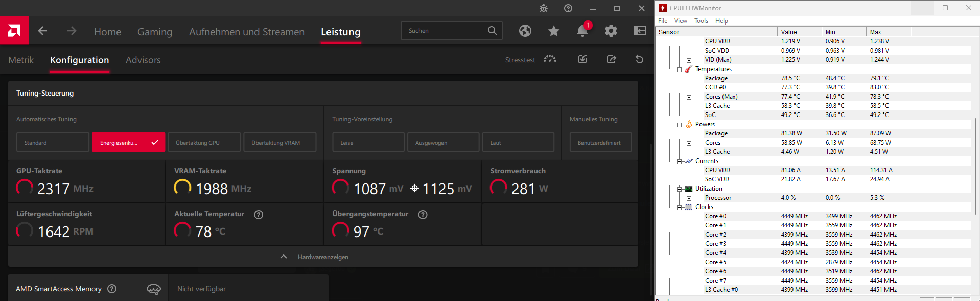Select the Standard tuning option
980x301 pixels.
pyautogui.click(x=53, y=142)
